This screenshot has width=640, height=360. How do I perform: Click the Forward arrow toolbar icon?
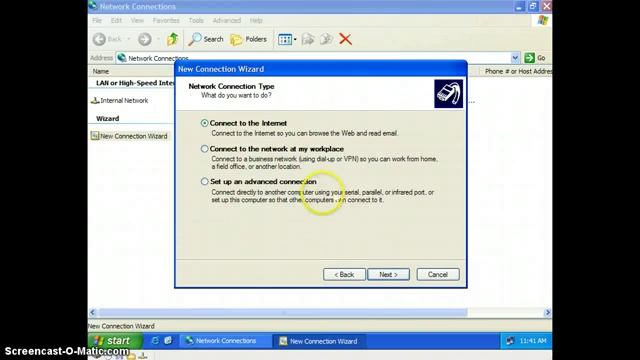tap(144, 39)
